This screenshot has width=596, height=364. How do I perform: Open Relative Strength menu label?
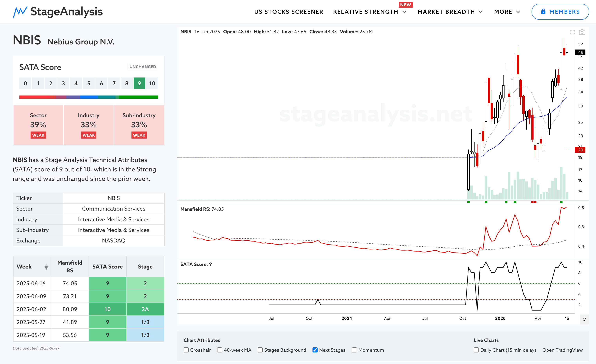pyautogui.click(x=365, y=12)
